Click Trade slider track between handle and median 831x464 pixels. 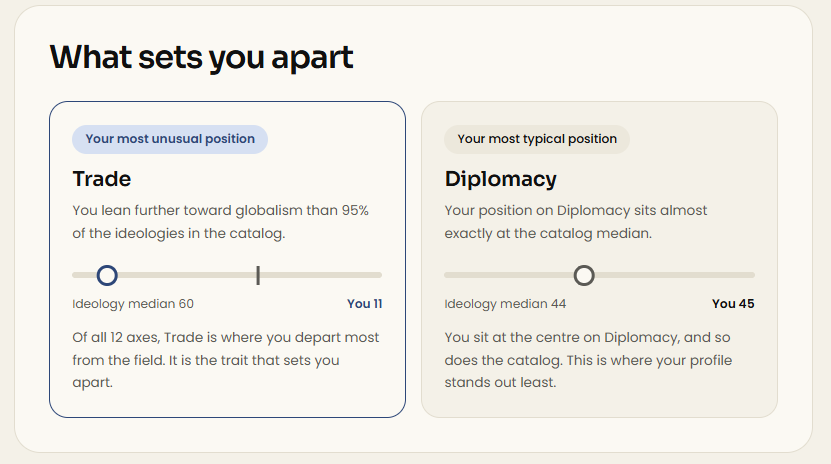click(187, 275)
